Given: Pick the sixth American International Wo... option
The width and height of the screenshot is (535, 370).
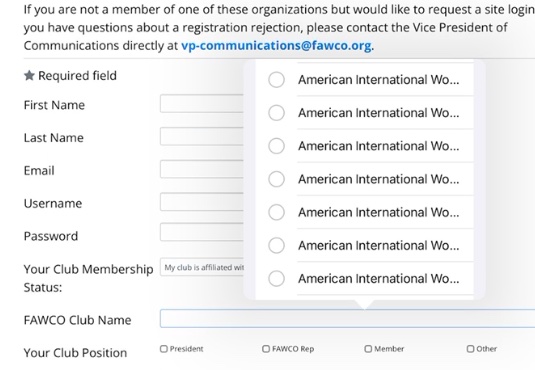Looking at the screenshot, I should [x=364, y=245].
